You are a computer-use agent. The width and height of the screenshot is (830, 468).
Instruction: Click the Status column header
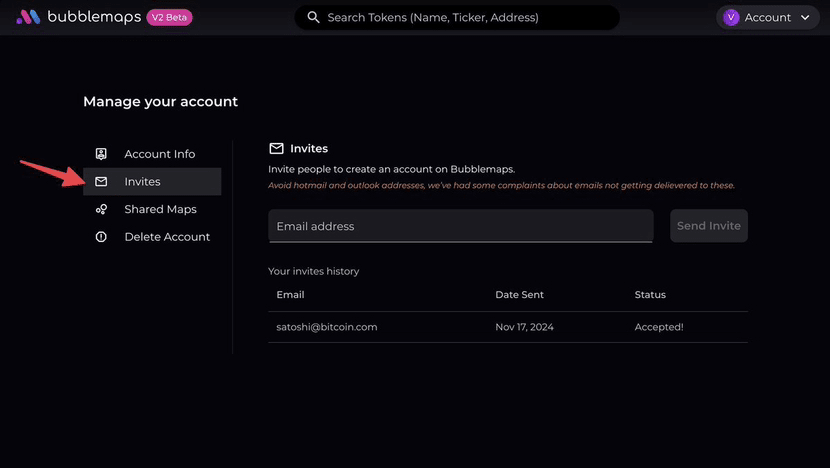point(650,295)
